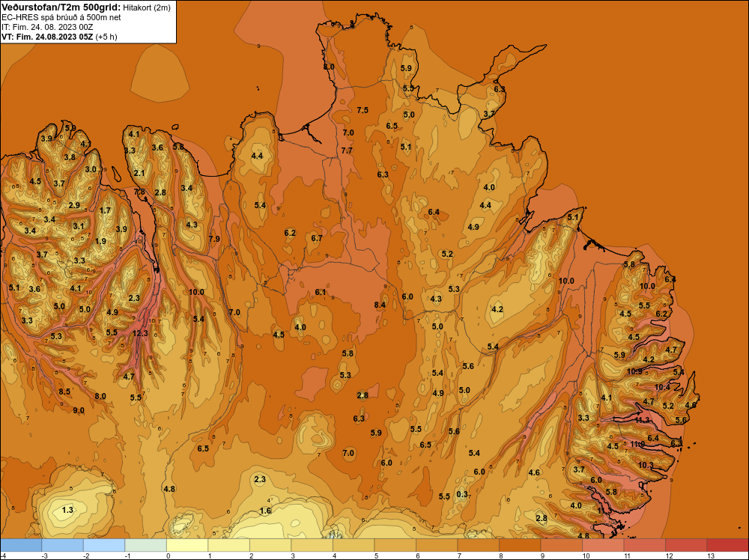This screenshot has height=560, width=749.
Task: Click the legend scale label "13"
Action: [x=711, y=556]
